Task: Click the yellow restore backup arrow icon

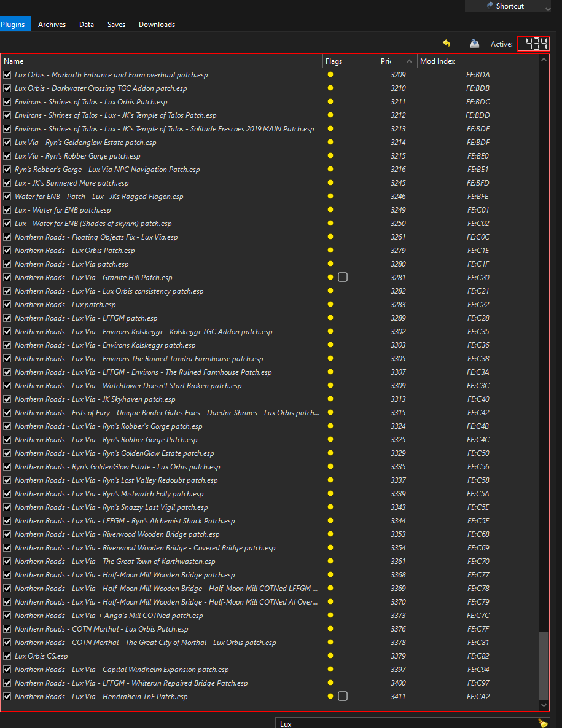Action: [447, 44]
